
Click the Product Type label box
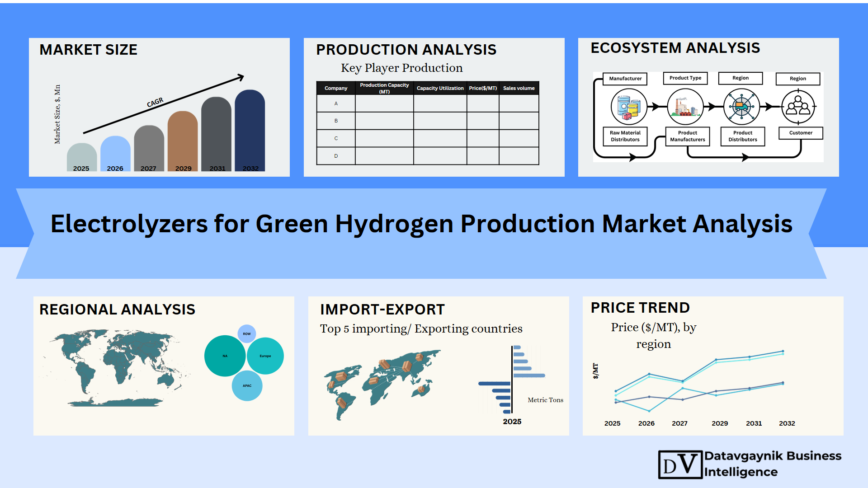(x=685, y=78)
